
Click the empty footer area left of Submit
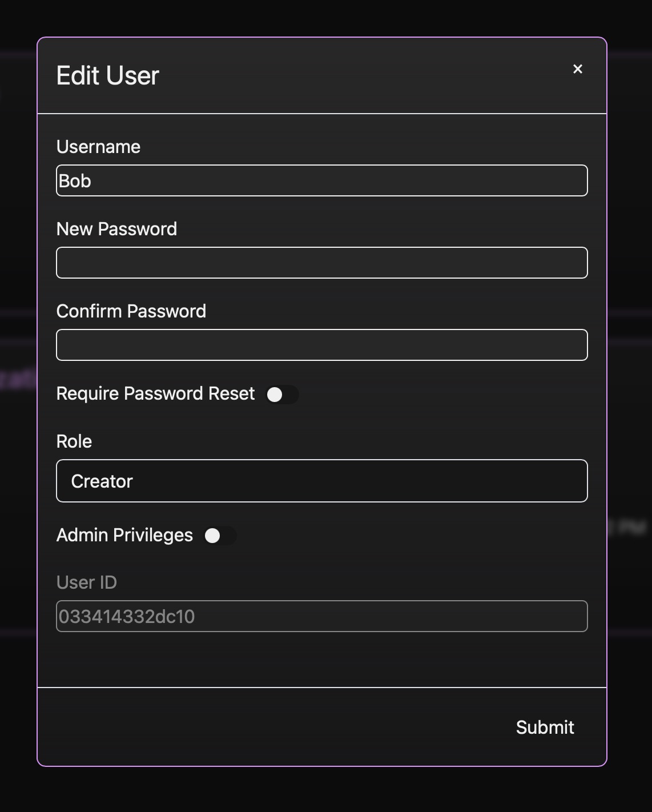click(257, 726)
